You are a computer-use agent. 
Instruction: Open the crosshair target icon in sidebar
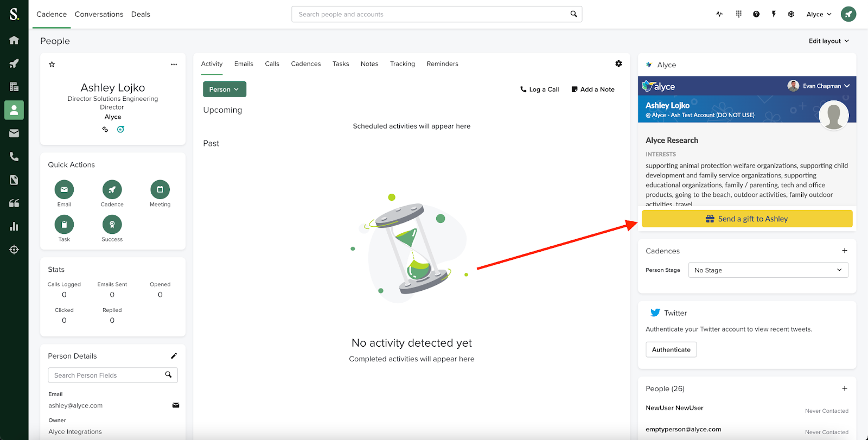coord(14,250)
